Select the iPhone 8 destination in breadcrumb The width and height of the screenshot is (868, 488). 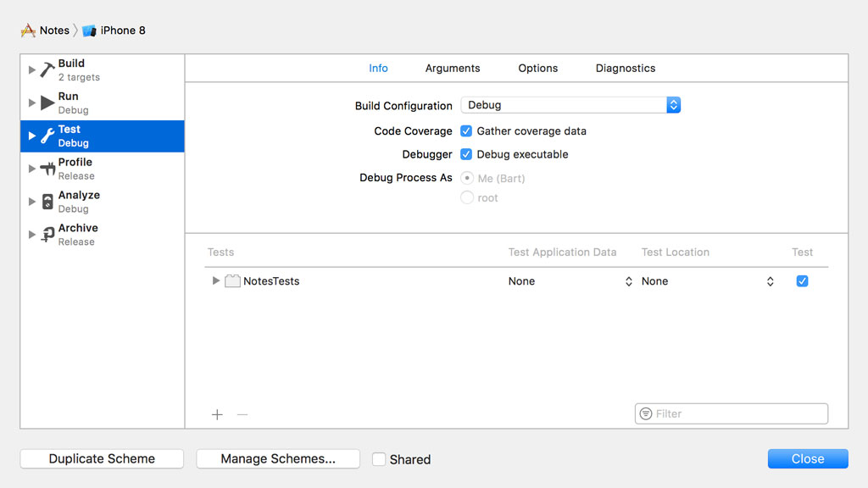coord(114,30)
